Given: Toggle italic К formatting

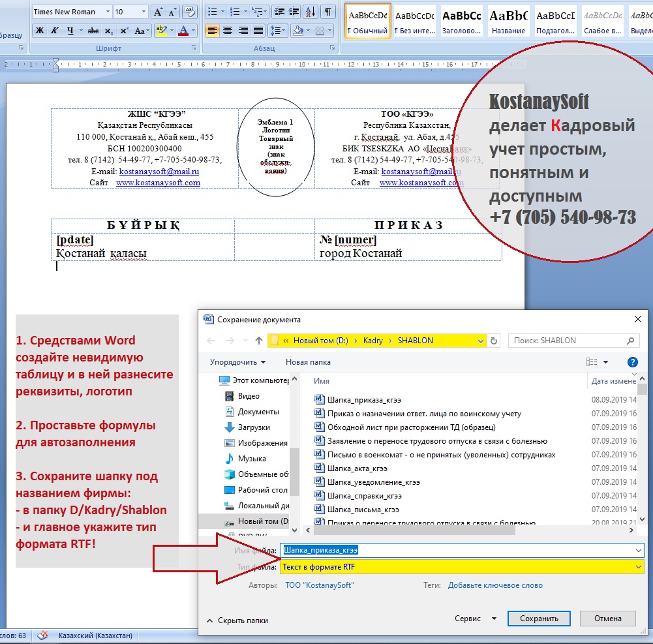Looking at the screenshot, I should (55, 31).
